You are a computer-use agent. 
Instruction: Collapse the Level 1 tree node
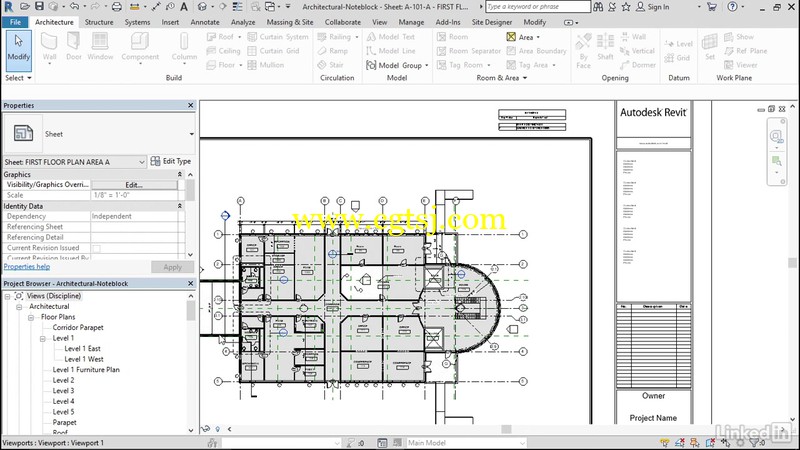tap(43, 338)
